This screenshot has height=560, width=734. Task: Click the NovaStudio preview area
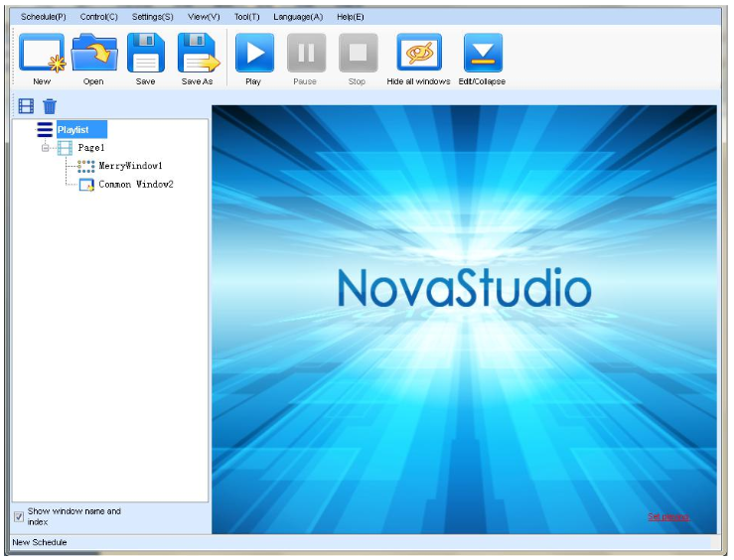(x=464, y=319)
